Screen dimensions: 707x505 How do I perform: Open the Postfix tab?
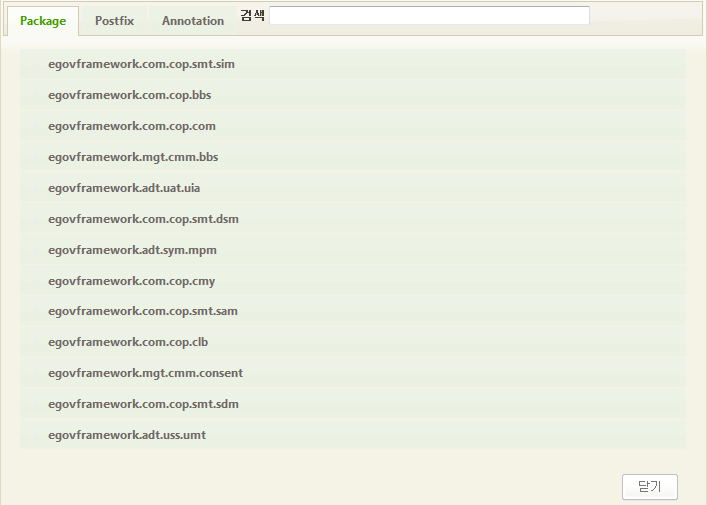[x=114, y=21]
